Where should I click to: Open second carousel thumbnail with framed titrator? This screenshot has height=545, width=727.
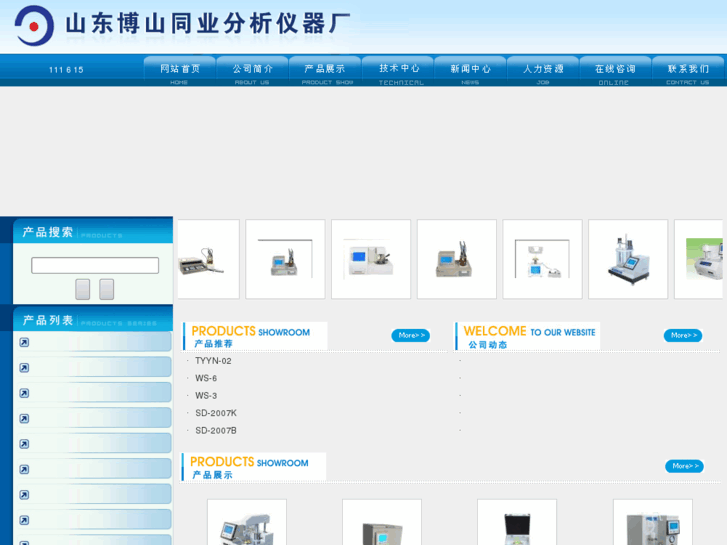click(x=285, y=259)
